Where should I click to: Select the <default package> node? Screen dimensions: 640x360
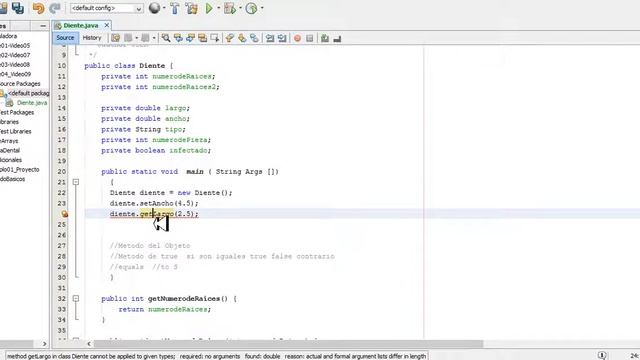(29, 93)
